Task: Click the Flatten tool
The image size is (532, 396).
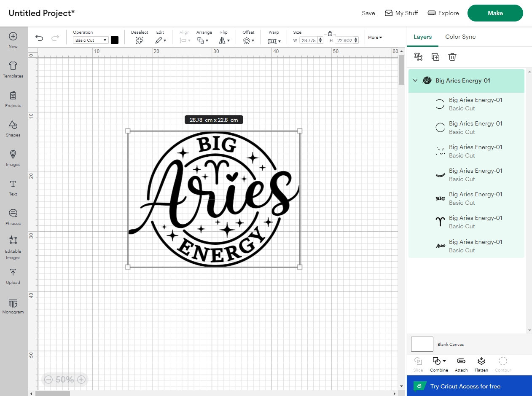Action: [481, 364]
